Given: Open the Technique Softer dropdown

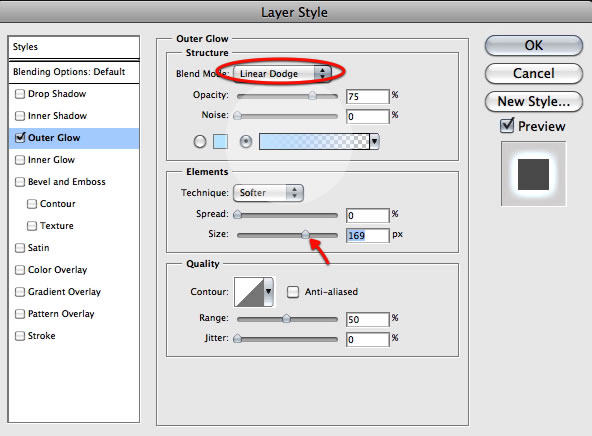Looking at the screenshot, I should point(268,193).
